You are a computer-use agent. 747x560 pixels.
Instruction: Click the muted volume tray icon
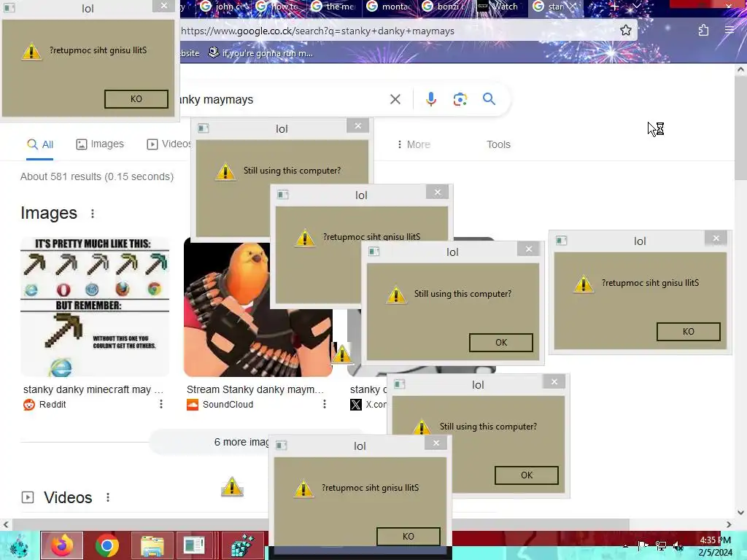click(x=678, y=545)
